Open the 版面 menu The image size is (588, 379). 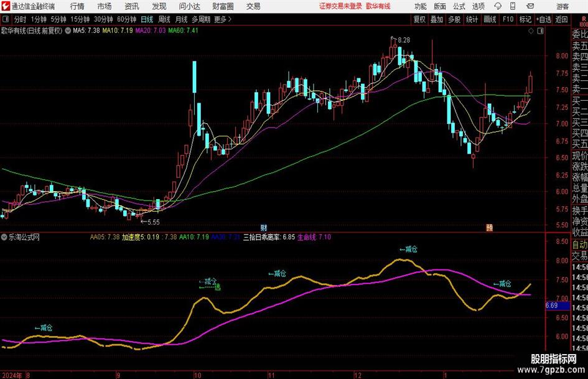(x=439, y=6)
